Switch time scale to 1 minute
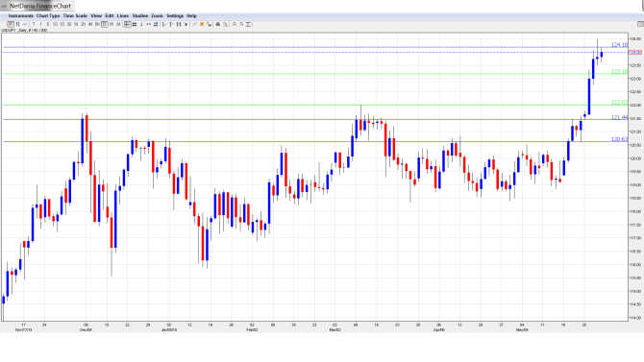 (40, 24)
